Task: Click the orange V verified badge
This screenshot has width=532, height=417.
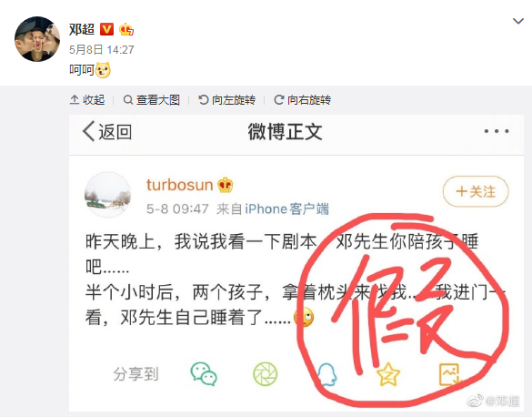Action: [106, 29]
